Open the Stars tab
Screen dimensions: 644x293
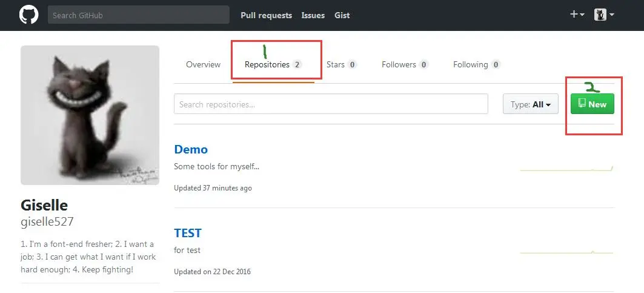[342, 65]
